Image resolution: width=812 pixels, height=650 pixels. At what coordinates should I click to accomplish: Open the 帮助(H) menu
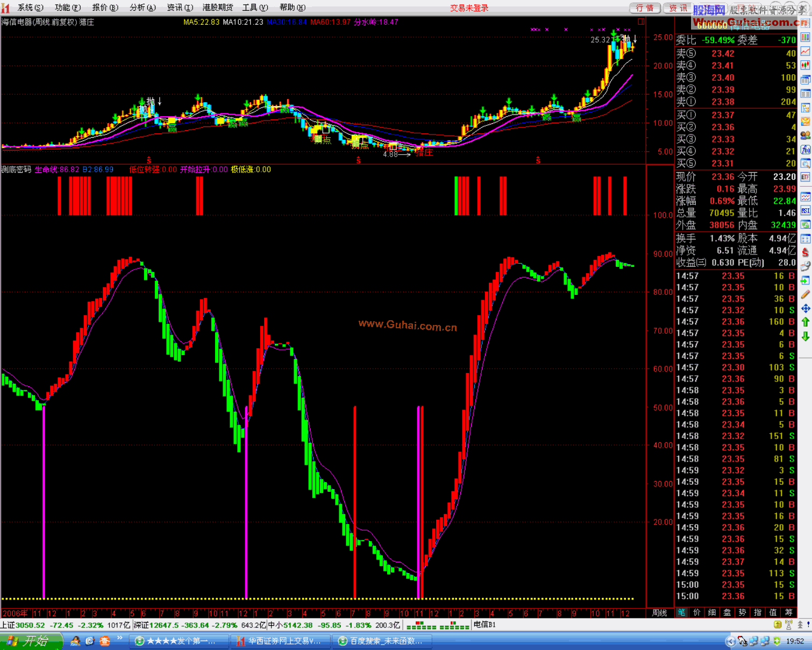pos(293,8)
